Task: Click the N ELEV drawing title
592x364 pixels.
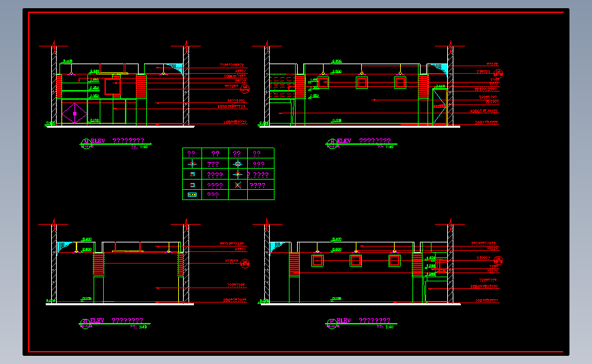Action: coord(364,141)
